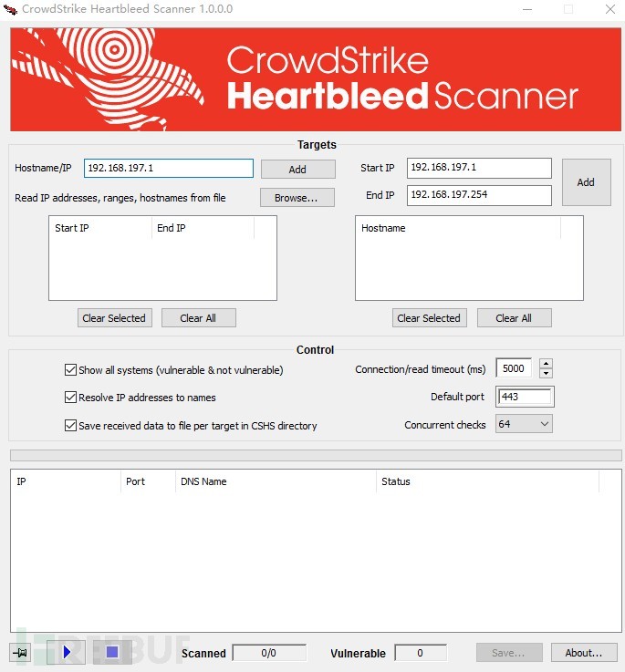Sort results by IP column header
Screen dimensions: 625x672
66,481
